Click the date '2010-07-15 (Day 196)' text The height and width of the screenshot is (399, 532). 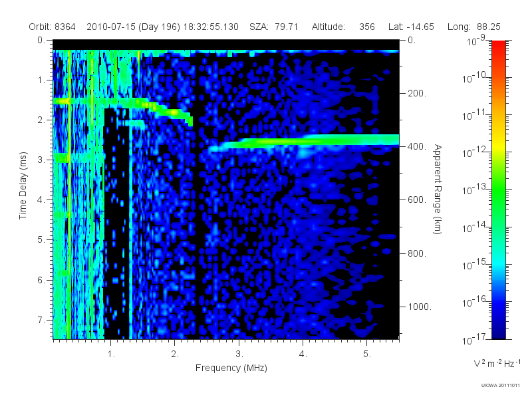pyautogui.click(x=134, y=27)
